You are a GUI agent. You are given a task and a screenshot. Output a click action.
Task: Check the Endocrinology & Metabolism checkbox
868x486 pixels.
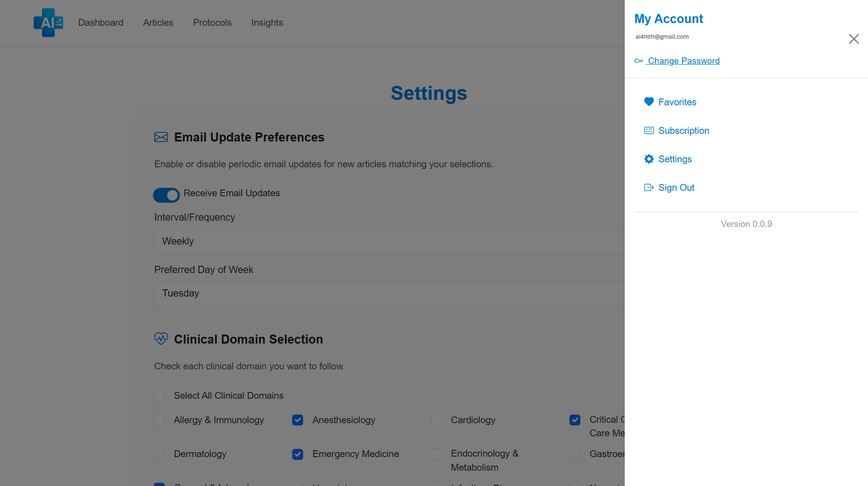point(436,454)
